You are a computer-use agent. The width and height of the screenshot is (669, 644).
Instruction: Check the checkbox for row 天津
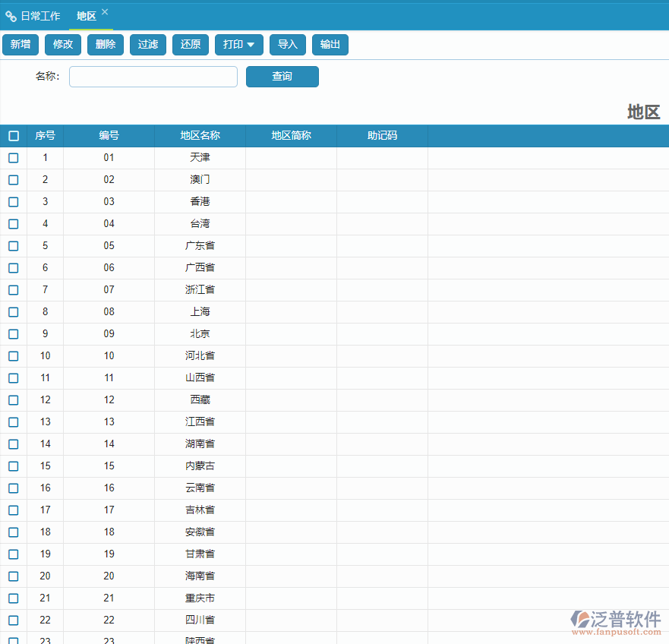coord(14,158)
